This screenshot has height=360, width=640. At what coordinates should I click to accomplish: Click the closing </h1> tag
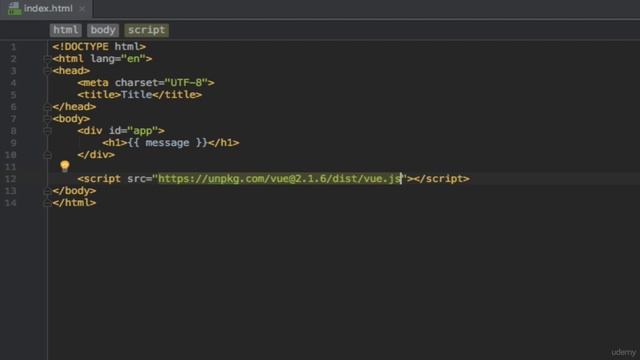(224, 143)
